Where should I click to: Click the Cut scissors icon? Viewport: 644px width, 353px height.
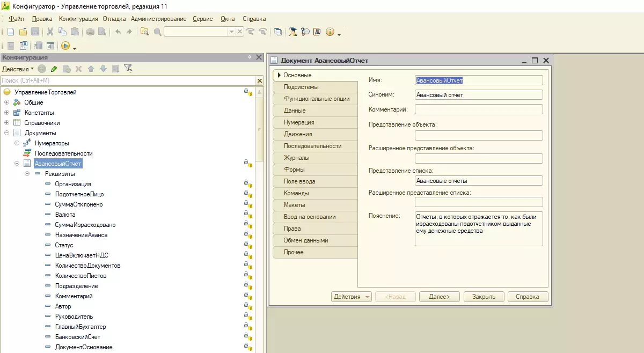coord(50,32)
